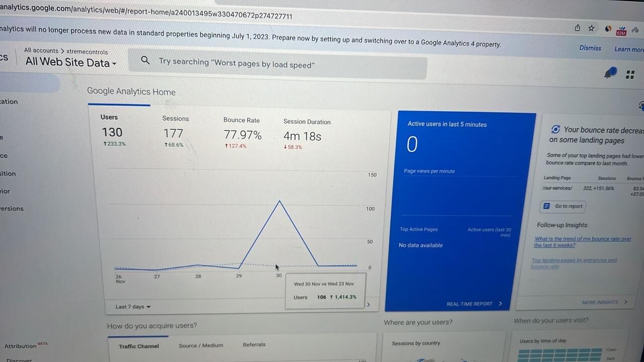The height and width of the screenshot is (362, 644).
Task: Click the 'Top Active Pages' label
Action: tap(419, 229)
